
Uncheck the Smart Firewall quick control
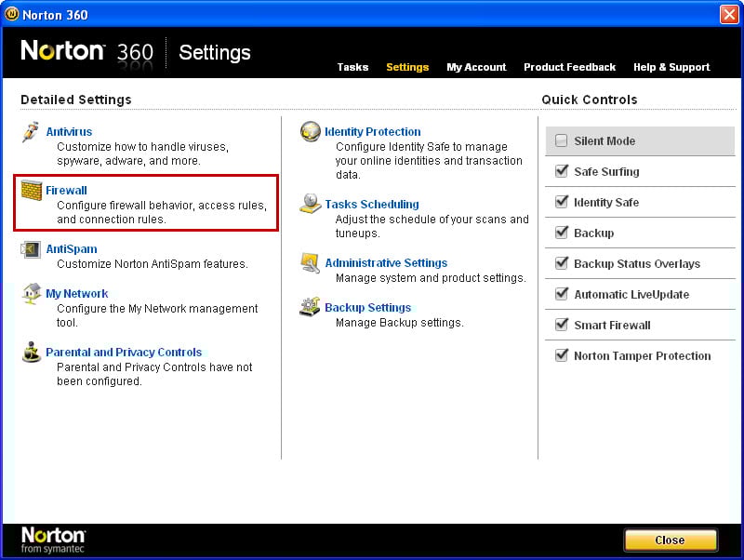click(x=562, y=325)
